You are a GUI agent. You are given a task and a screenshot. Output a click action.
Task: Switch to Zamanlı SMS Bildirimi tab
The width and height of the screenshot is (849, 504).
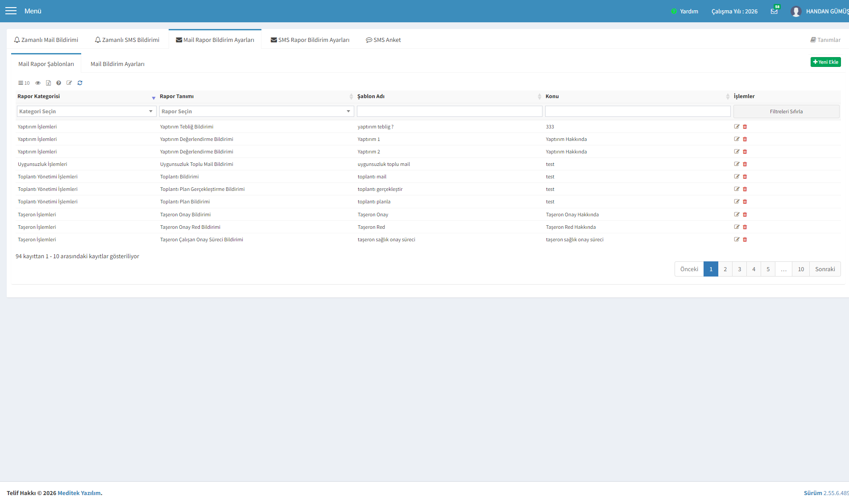127,40
